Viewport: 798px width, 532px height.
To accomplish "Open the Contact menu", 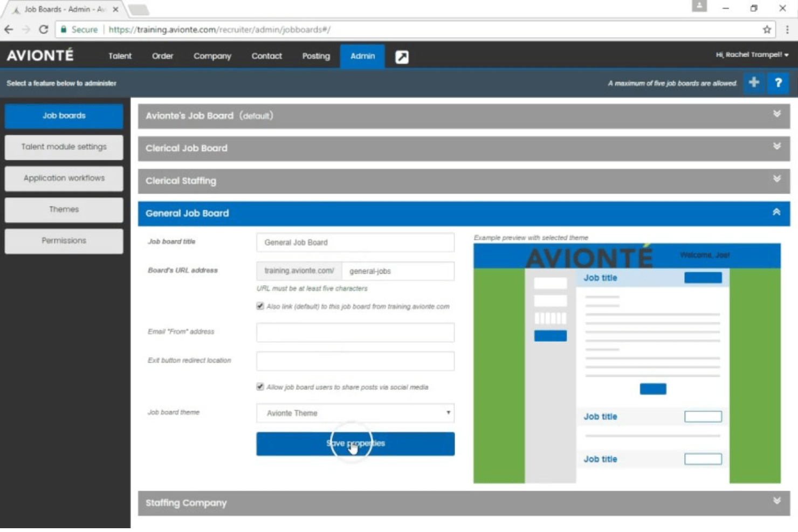I will (266, 56).
